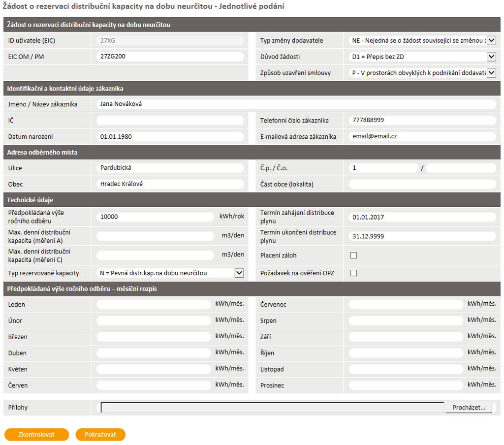The image size is (504, 445).
Task: Click the Obec field
Action: tap(170, 184)
